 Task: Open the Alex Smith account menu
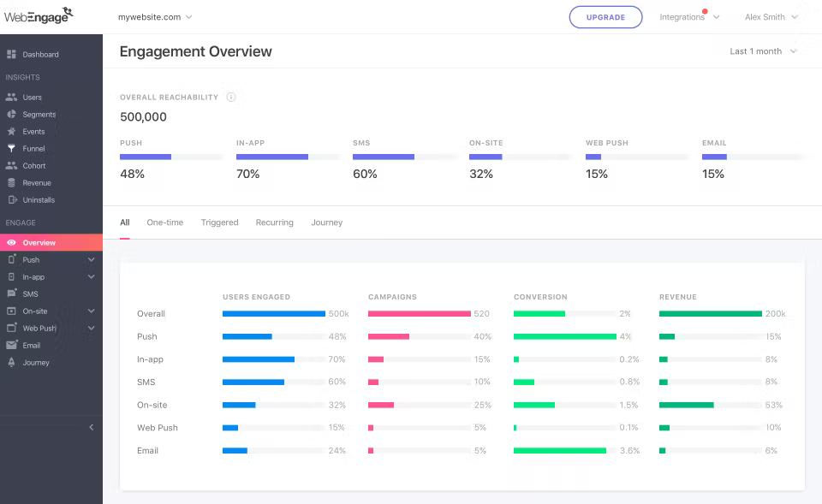(x=771, y=17)
